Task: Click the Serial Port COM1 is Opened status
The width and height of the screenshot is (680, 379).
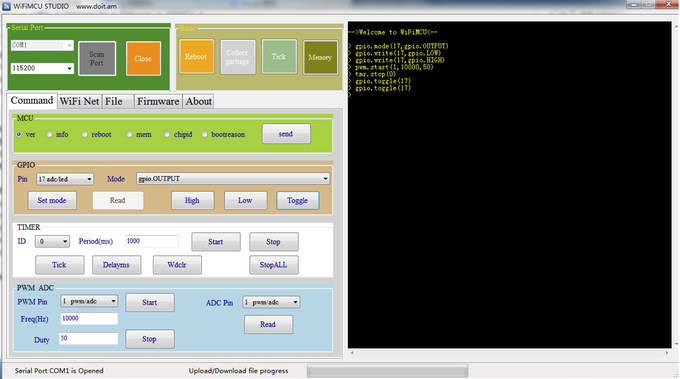Action: 59,371
